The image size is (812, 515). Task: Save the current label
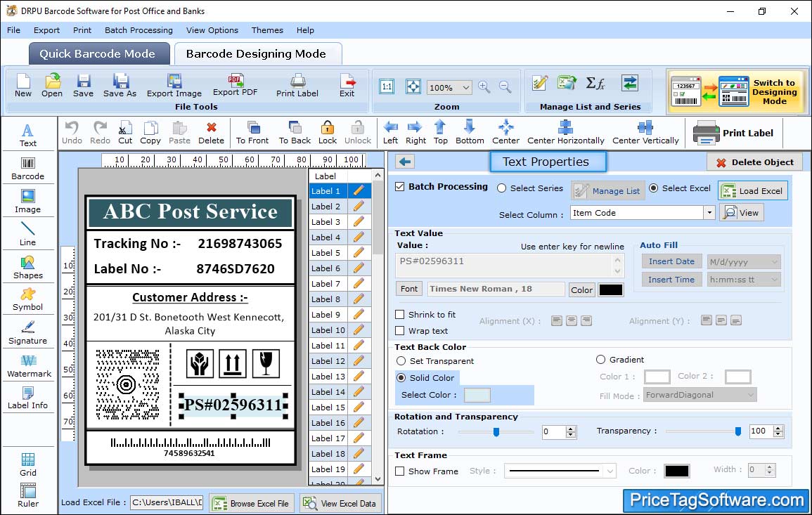pos(84,86)
